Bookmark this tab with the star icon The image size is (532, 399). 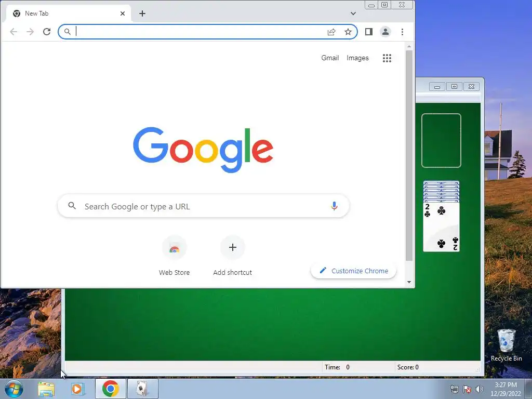(x=348, y=32)
